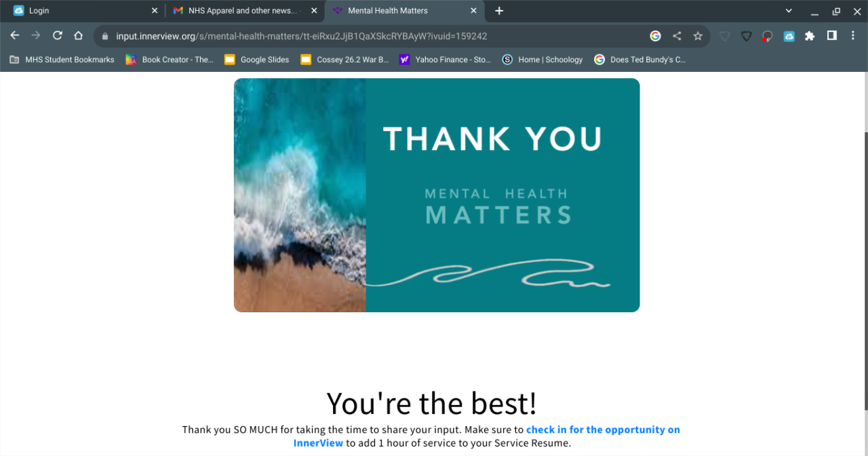Image resolution: width=868 pixels, height=456 pixels.
Task: Go back to the previous page
Action: point(15,36)
